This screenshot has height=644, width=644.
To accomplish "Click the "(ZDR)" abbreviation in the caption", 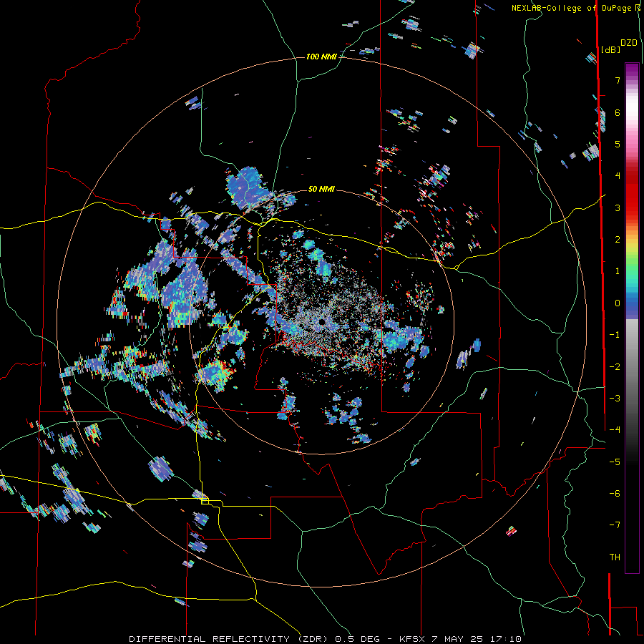I will click(x=313, y=639).
